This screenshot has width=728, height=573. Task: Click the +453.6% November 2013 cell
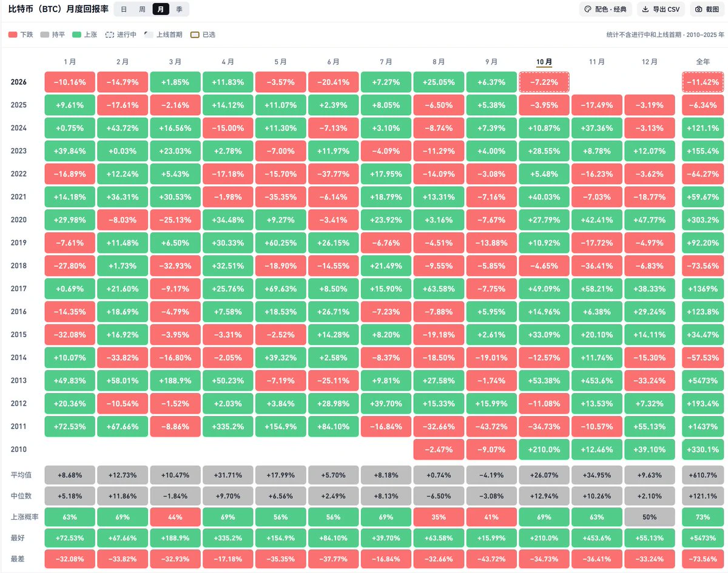click(597, 381)
